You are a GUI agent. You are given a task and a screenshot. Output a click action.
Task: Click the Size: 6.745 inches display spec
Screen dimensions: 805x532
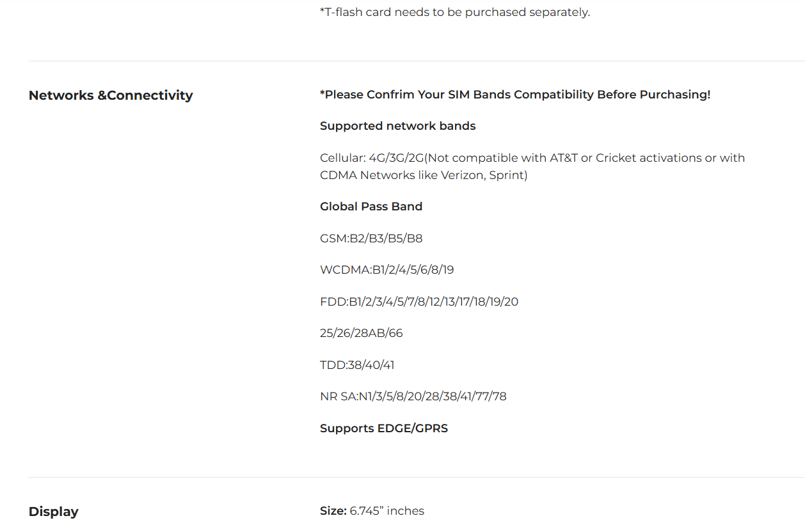[x=372, y=511]
